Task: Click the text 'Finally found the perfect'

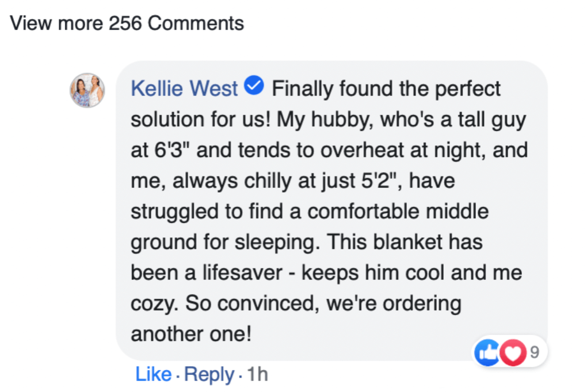Action: pos(386,89)
